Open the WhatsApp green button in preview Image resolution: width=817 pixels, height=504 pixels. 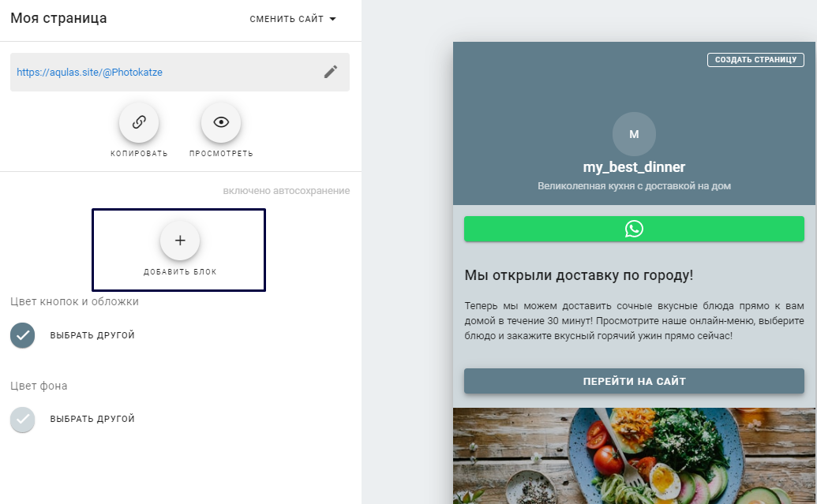pyautogui.click(x=634, y=229)
